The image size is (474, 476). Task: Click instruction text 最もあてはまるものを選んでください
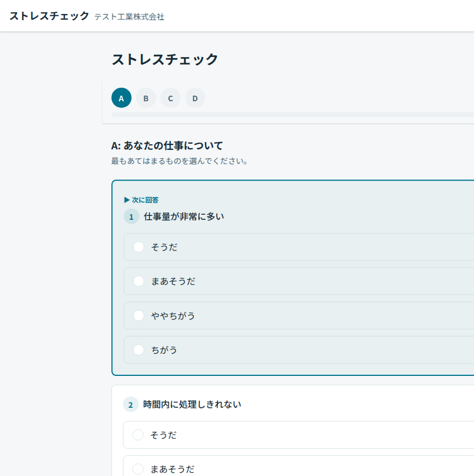[179, 162]
